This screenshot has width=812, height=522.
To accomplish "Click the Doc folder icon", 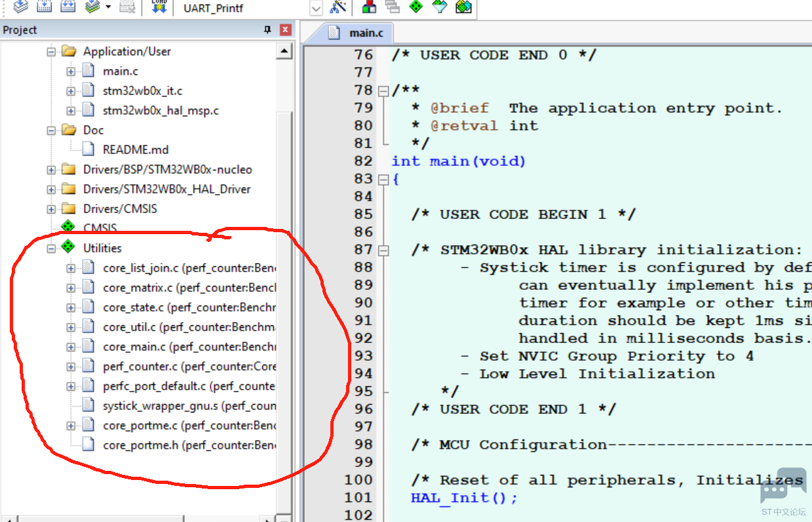I will 69,130.
